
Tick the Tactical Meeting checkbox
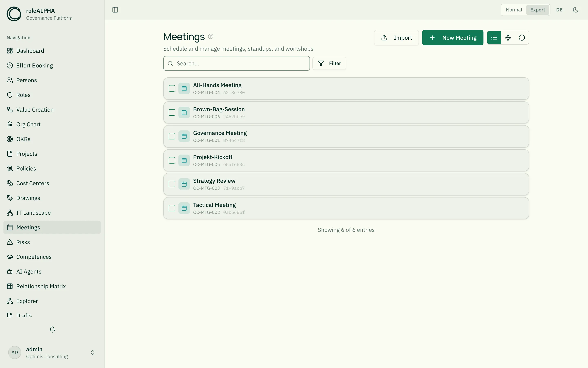point(172,208)
